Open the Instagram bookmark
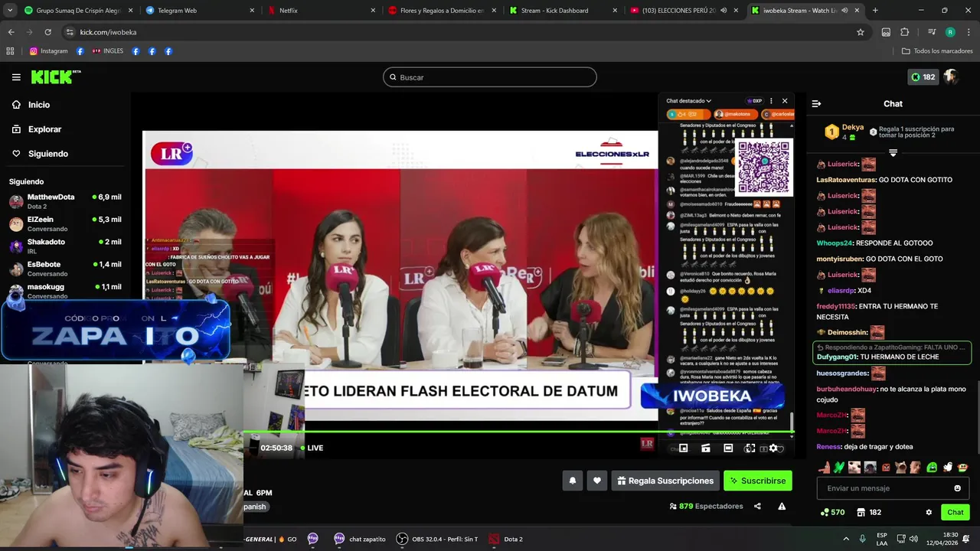The width and height of the screenshot is (980, 551). (x=48, y=51)
